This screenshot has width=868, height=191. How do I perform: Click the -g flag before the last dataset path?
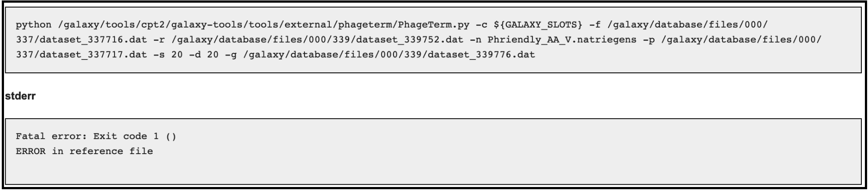point(231,55)
